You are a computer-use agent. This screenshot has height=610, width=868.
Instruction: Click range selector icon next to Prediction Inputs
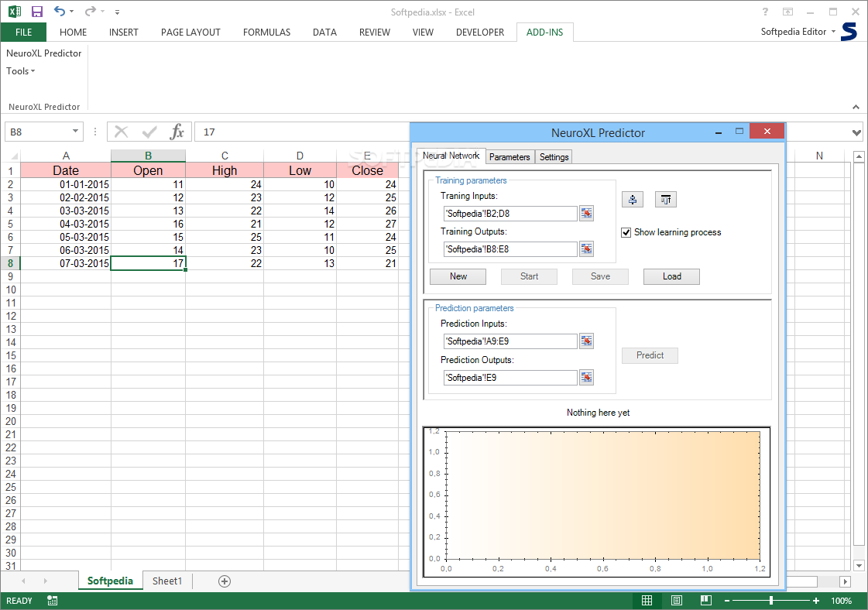click(x=586, y=341)
